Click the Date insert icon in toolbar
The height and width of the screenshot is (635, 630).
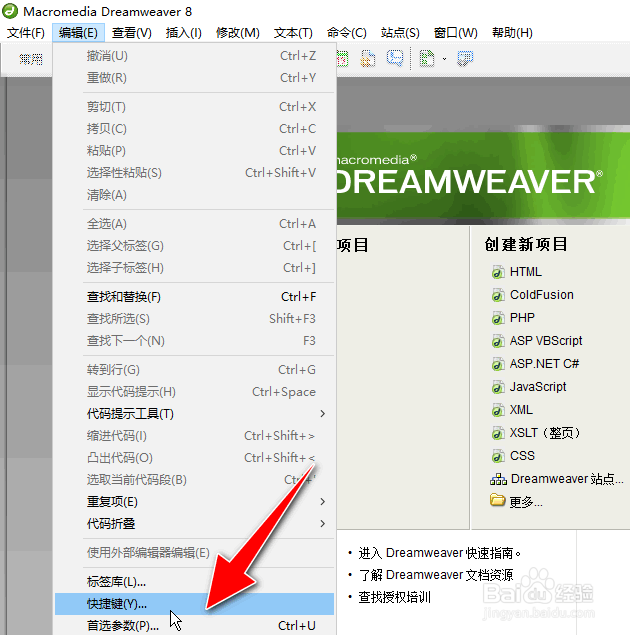point(342,59)
